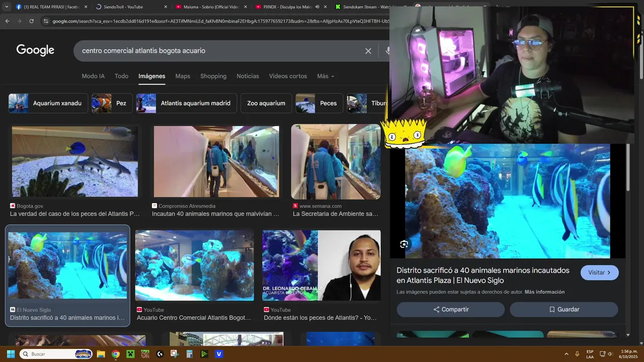Open the www.semana.com image result
This screenshot has width=644, height=362.
coord(336,161)
